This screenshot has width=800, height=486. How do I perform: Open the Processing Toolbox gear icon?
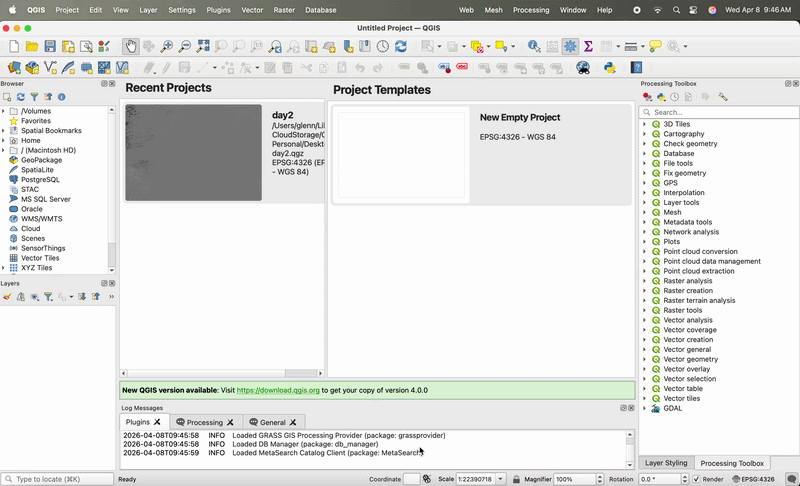point(570,46)
